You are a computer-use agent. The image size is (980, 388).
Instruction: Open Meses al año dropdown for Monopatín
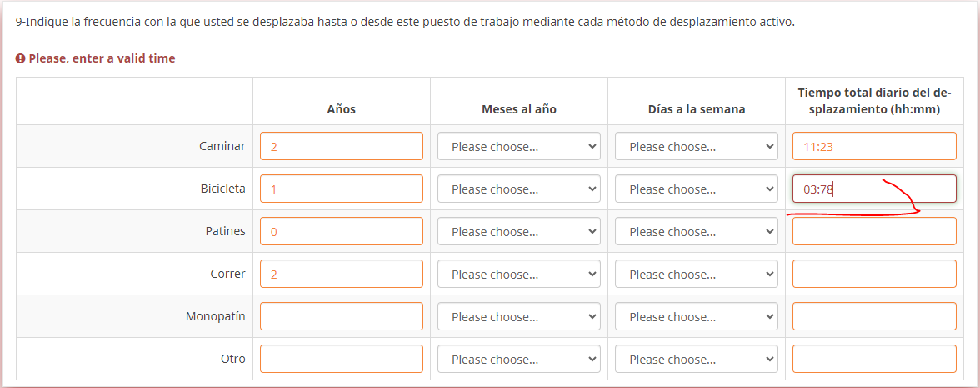point(518,316)
